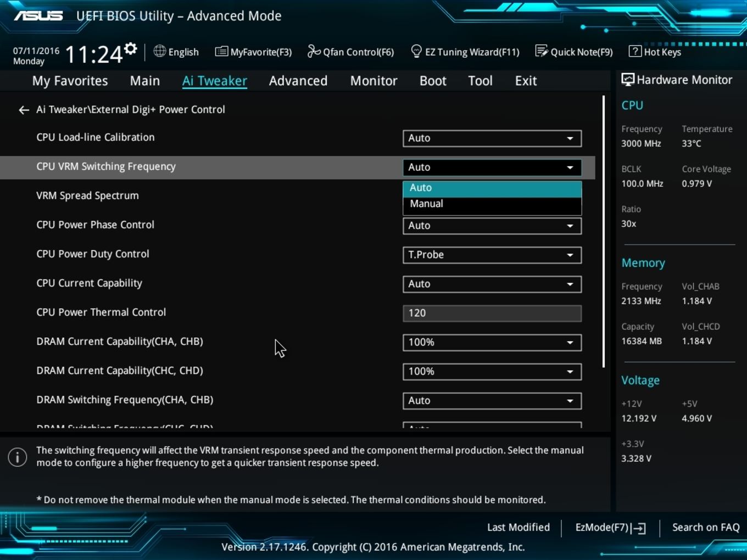The height and width of the screenshot is (560, 747).
Task: Show Hot Keys text label
Action: [662, 52]
